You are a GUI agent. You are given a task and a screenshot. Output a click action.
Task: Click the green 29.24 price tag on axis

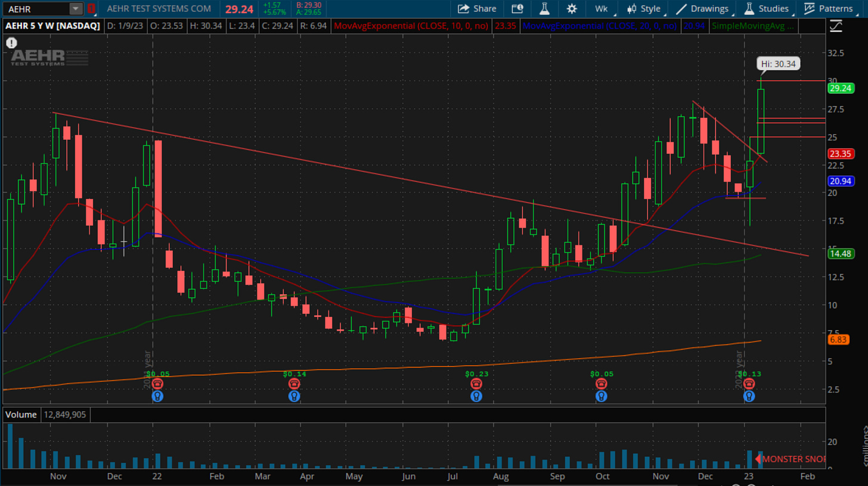point(841,88)
